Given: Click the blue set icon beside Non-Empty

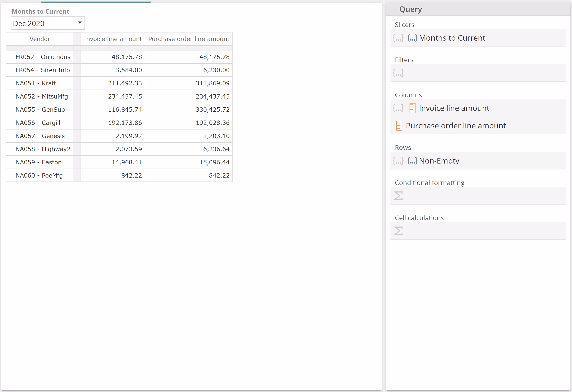Looking at the screenshot, I should pyautogui.click(x=412, y=161).
